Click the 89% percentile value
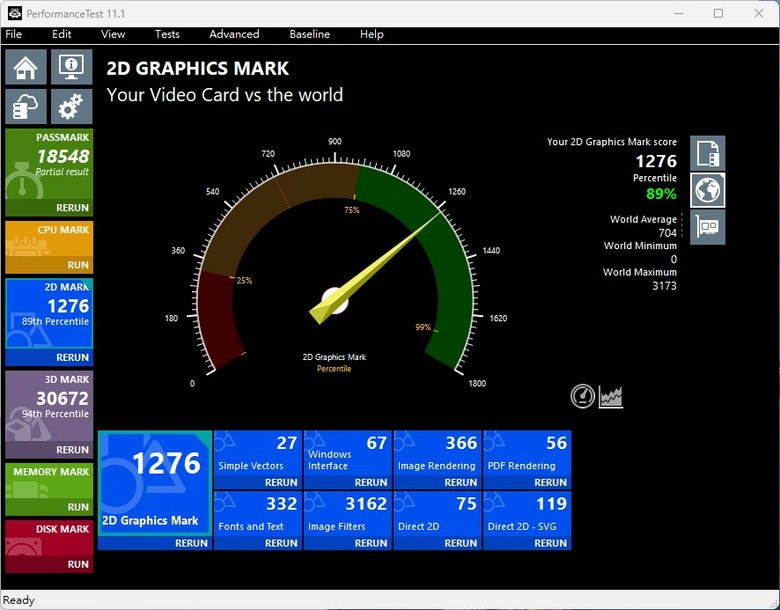 click(661, 194)
